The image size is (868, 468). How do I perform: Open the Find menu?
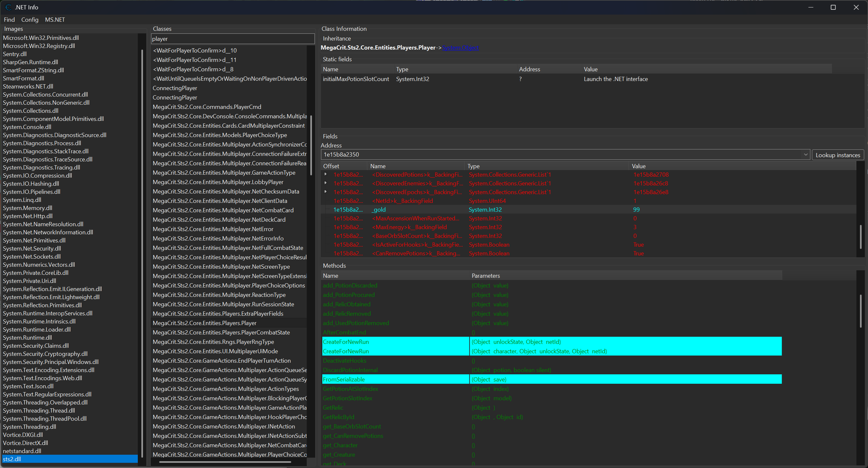(x=9, y=19)
